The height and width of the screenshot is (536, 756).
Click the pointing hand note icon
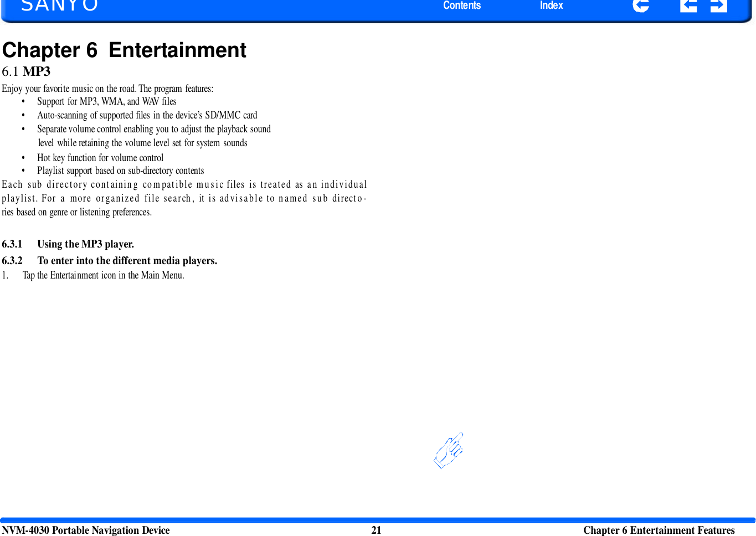pyautogui.click(x=449, y=450)
